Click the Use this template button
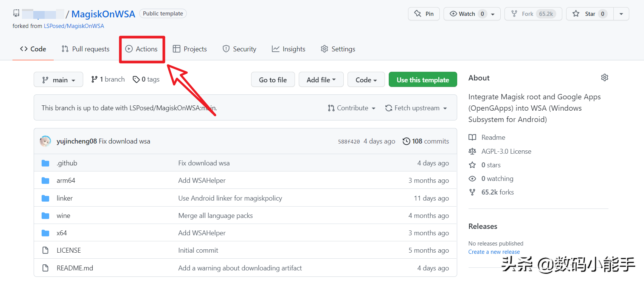The height and width of the screenshot is (281, 644). coord(422,80)
